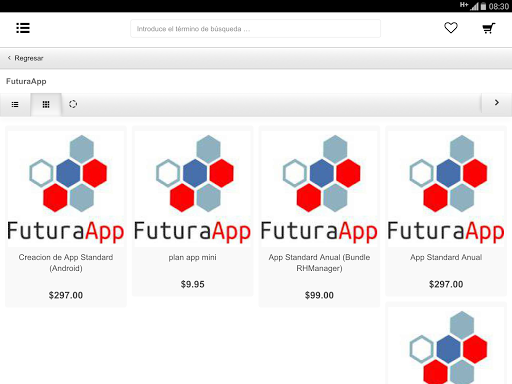Click the FuturaApp category heading
Viewport: 512px width, 384px height.
(26, 81)
